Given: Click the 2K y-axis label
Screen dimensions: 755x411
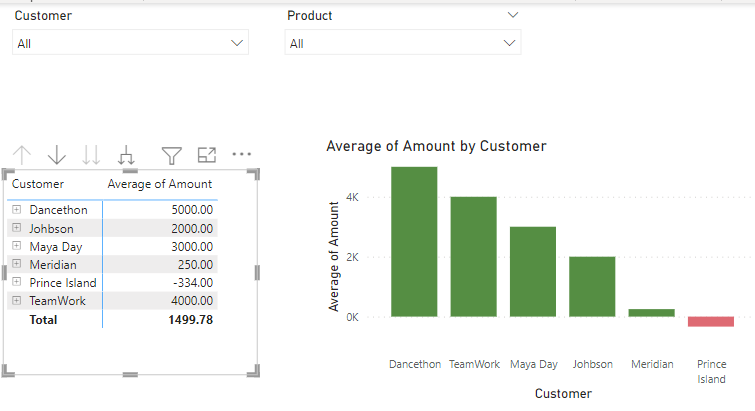Looking at the screenshot, I should click(352, 257).
